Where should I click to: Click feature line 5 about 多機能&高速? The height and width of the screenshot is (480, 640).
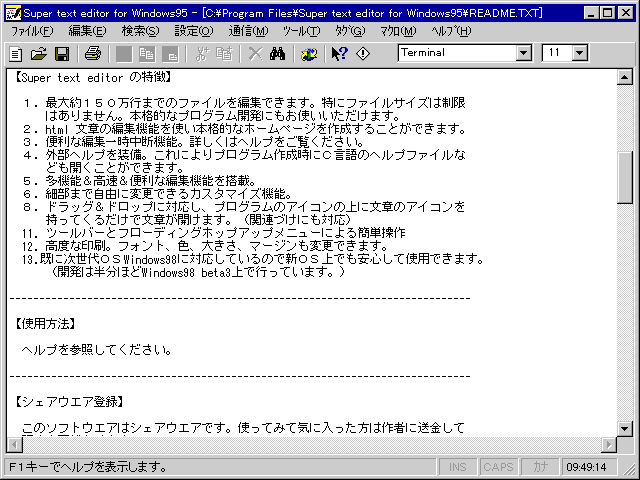click(x=140, y=181)
